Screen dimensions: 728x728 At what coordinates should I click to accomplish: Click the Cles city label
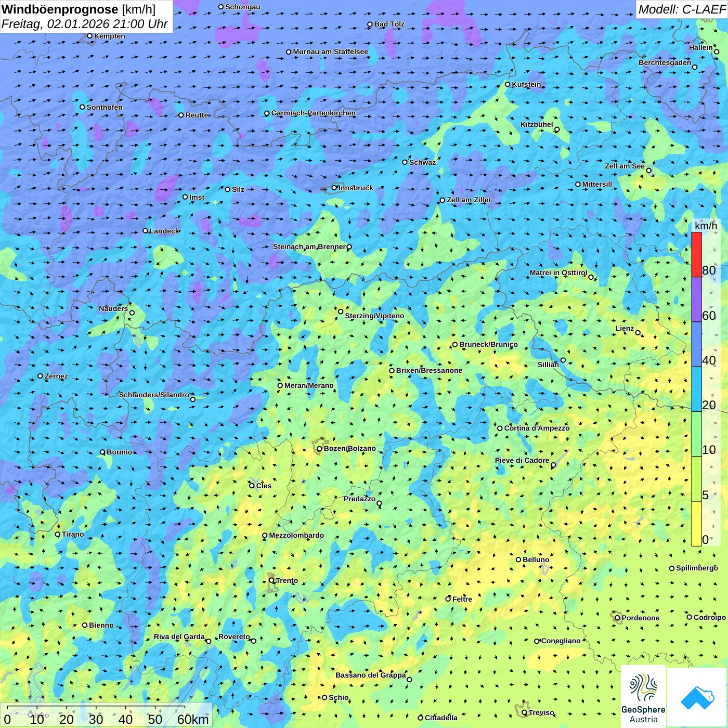pyautogui.click(x=264, y=486)
